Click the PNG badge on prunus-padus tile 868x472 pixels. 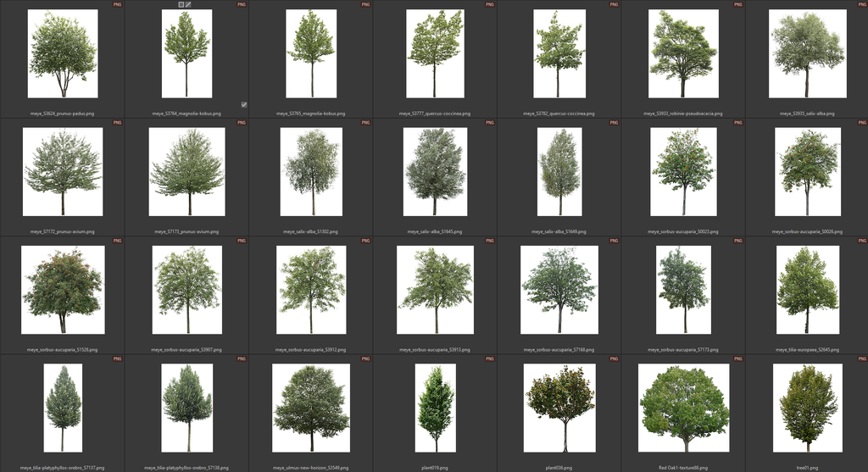coord(117,5)
